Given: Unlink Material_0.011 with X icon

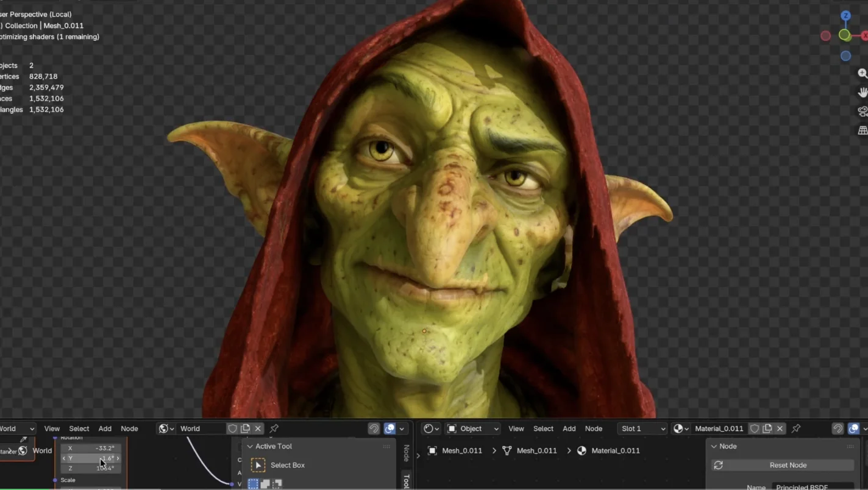Looking at the screenshot, I should click(x=780, y=428).
